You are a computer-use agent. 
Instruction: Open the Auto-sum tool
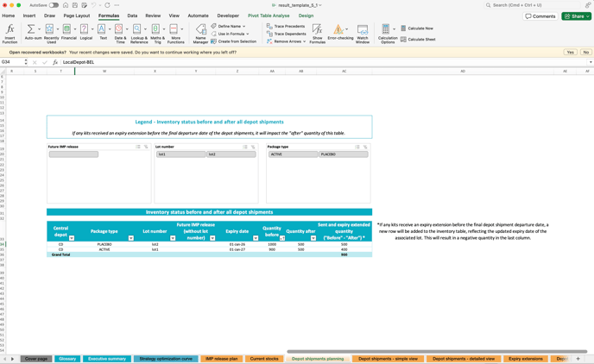(32, 31)
